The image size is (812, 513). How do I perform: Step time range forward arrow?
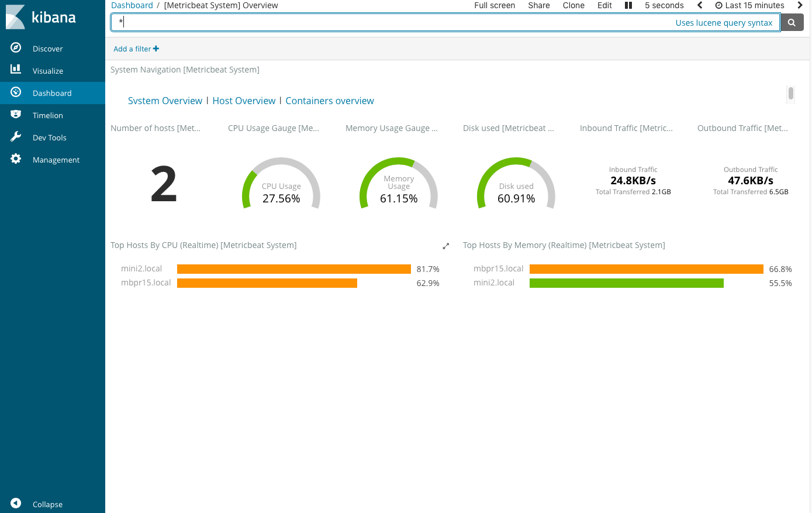coord(800,5)
